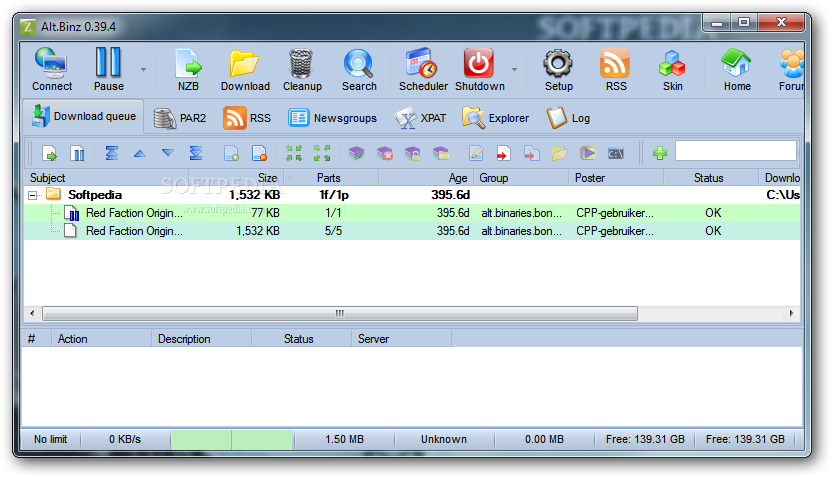Sort by the Size column header
832x478 pixels.
(x=236, y=178)
